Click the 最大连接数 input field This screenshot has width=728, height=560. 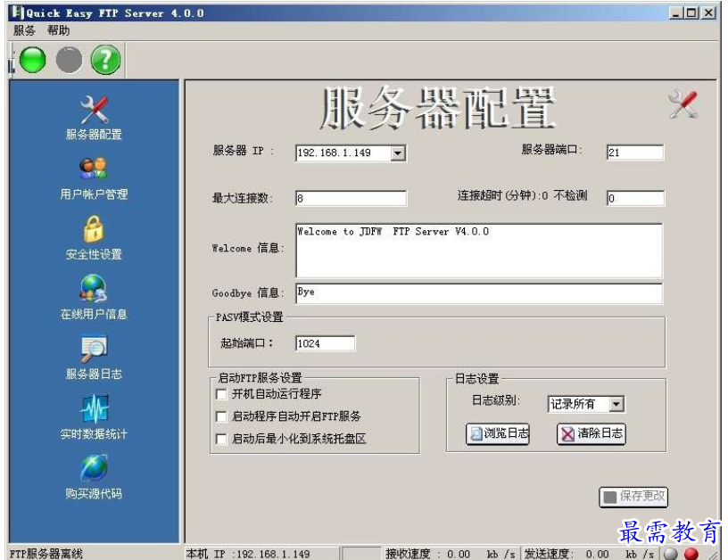[351, 199]
